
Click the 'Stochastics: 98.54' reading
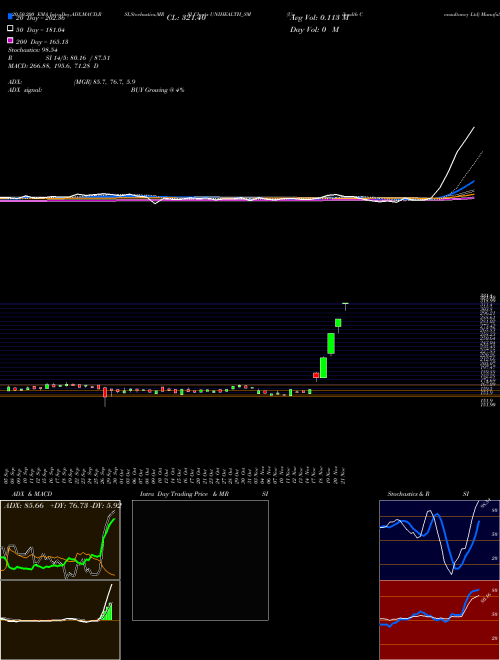coord(33,50)
